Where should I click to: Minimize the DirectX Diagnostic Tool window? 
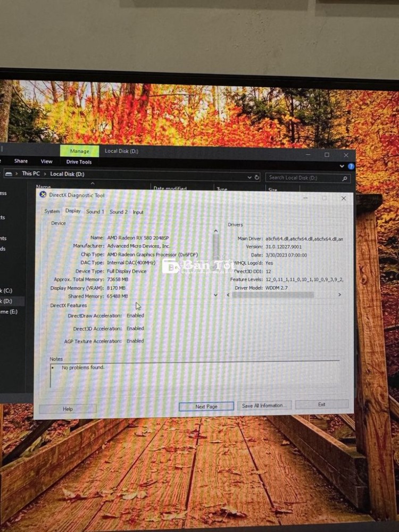pyautogui.click(x=305, y=198)
